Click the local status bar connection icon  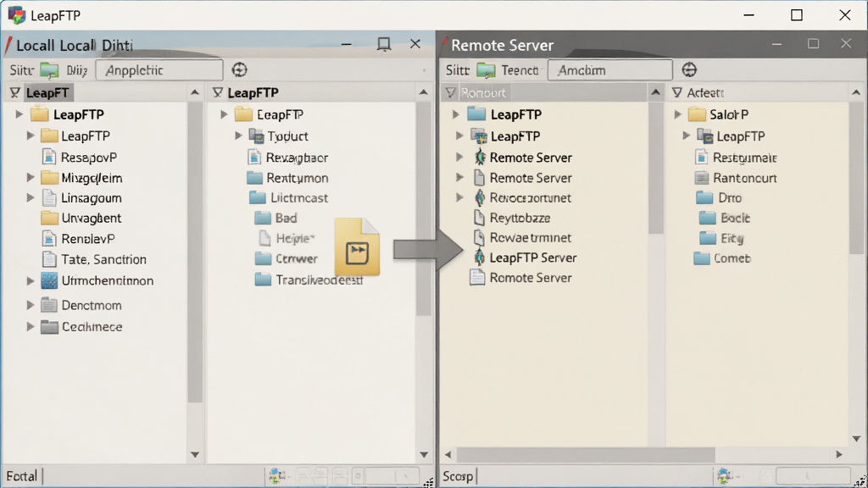pyautogui.click(x=275, y=475)
